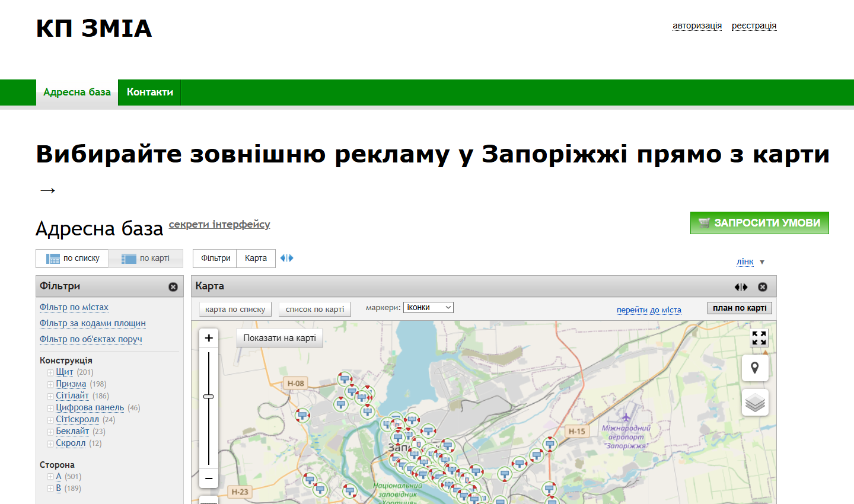This screenshot has width=854, height=504.
Task: Switch to по списку view
Action: (72, 259)
